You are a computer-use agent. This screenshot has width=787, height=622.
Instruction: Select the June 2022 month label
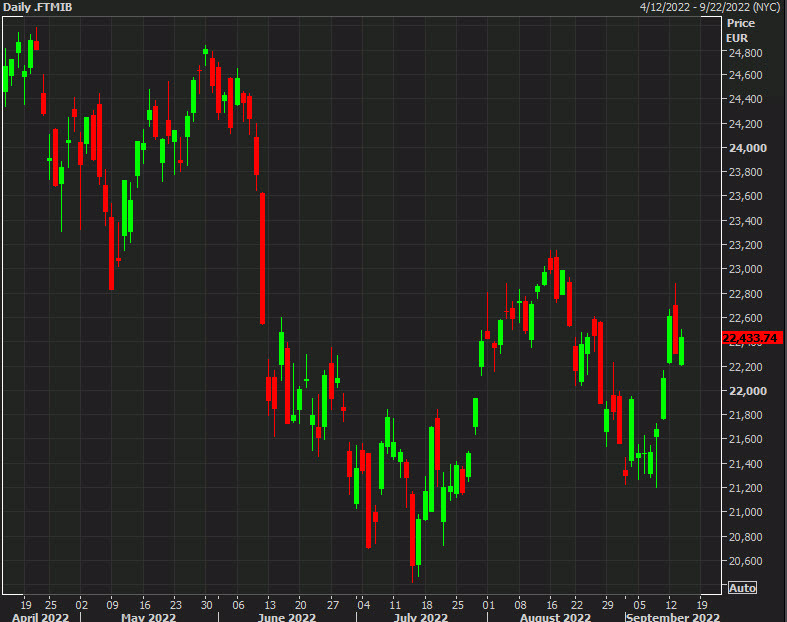(286, 617)
